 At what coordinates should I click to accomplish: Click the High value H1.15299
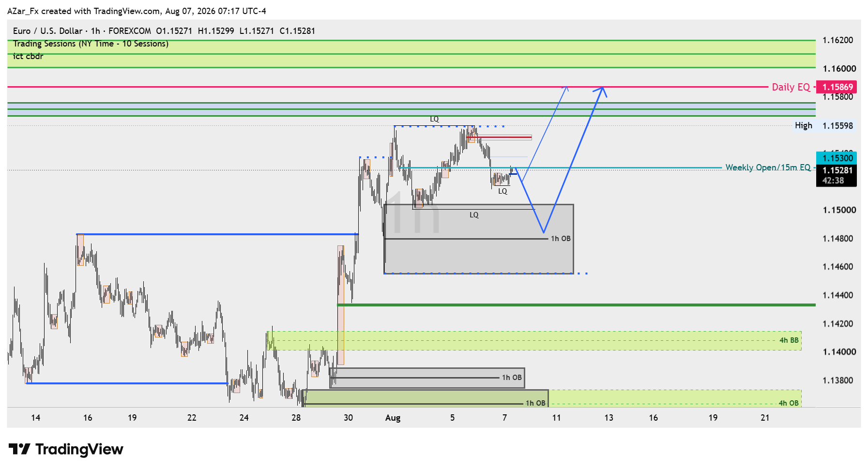point(216,31)
